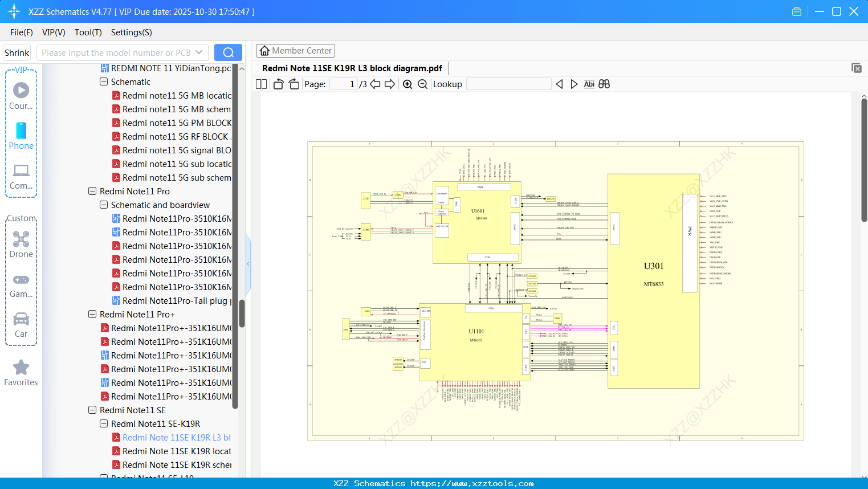Zoom out of the PDF view

(422, 84)
